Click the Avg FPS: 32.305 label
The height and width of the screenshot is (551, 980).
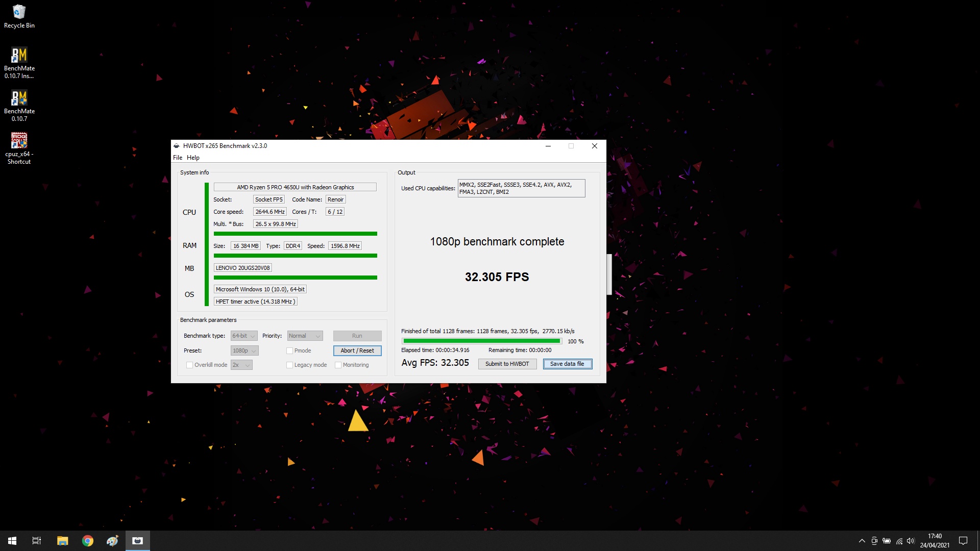coord(435,363)
